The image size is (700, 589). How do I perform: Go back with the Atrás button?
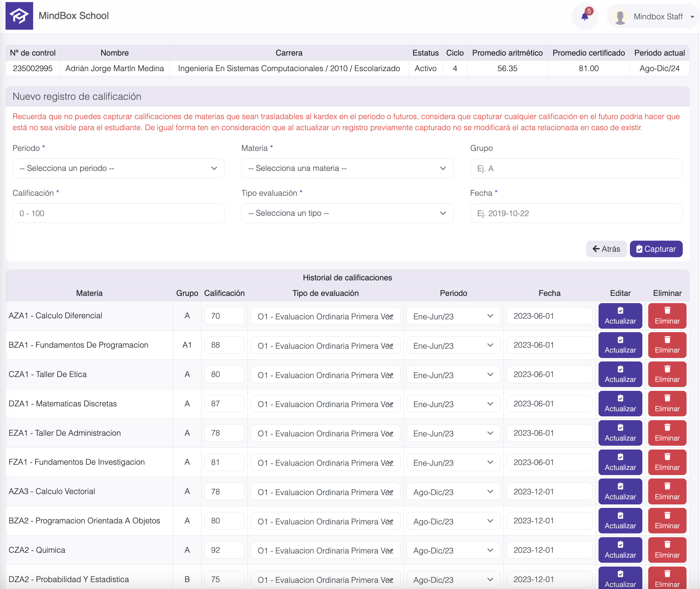[x=606, y=249]
